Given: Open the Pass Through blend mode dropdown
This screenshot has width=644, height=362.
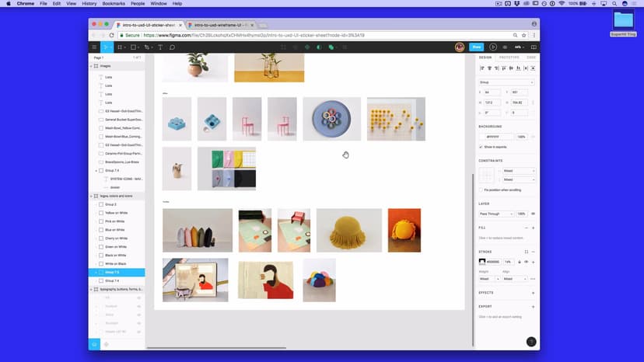Looking at the screenshot, I should tap(496, 214).
